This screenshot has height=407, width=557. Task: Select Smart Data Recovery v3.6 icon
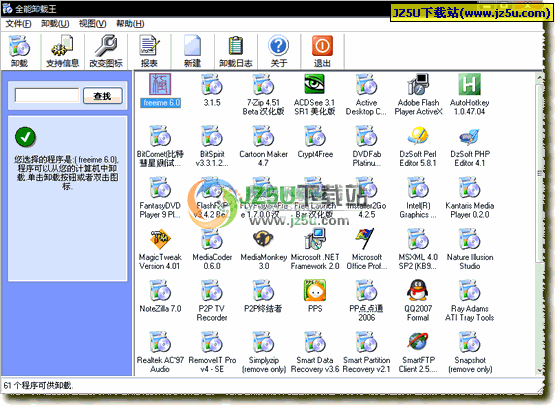[x=315, y=342]
